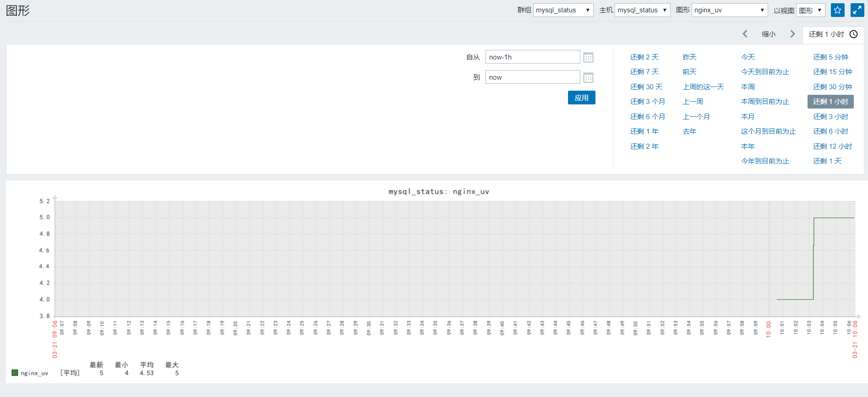The height and width of the screenshot is (397, 868).
Task: Choose the 还剩 7 天 range option
Action: (x=644, y=72)
